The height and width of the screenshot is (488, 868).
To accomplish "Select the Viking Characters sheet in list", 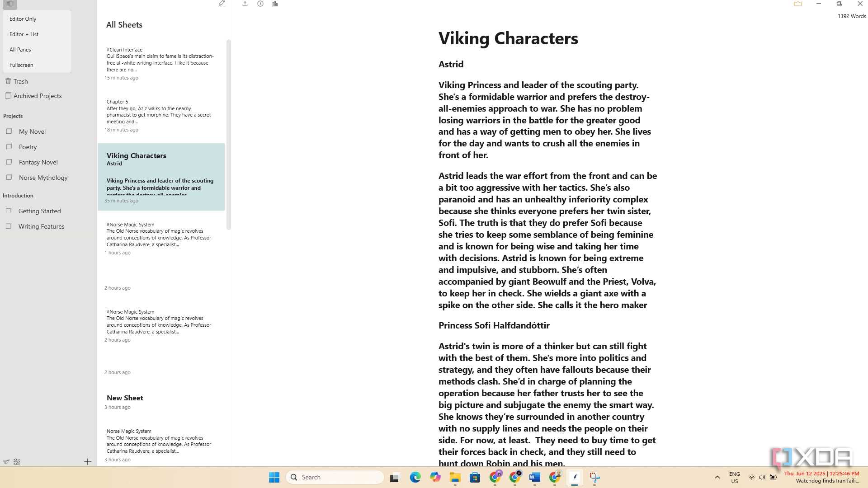I will pyautogui.click(x=161, y=177).
